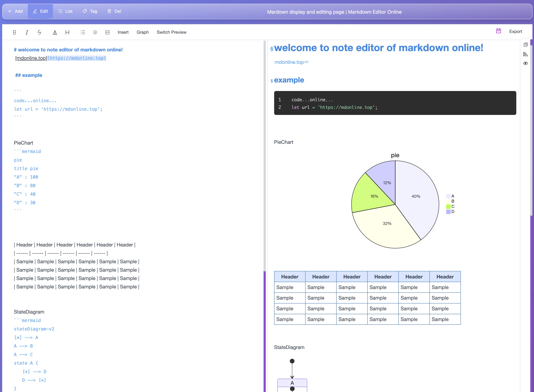Click legend swatch A in pie chart

click(448, 196)
